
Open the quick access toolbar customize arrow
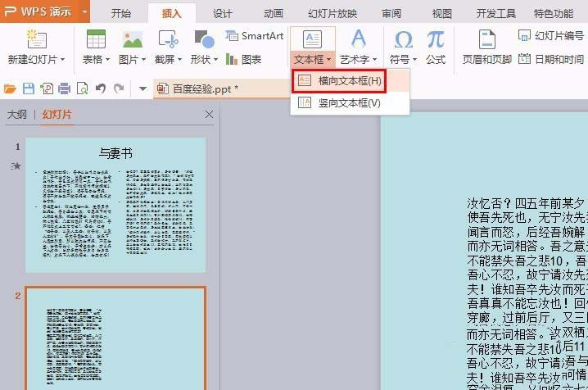(142, 88)
